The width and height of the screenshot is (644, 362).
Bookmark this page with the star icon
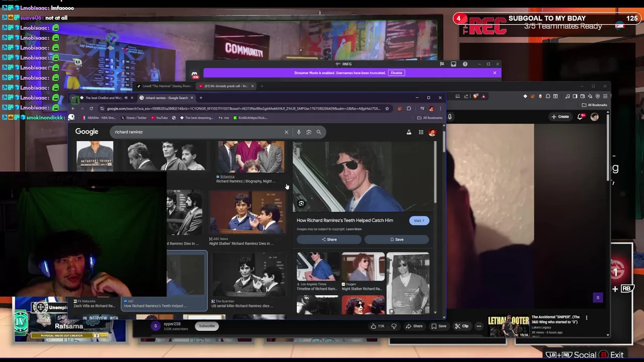[x=387, y=109]
